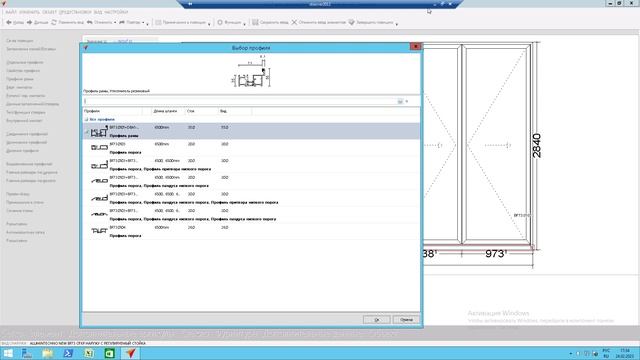Open the ВИД menu

(98, 12)
